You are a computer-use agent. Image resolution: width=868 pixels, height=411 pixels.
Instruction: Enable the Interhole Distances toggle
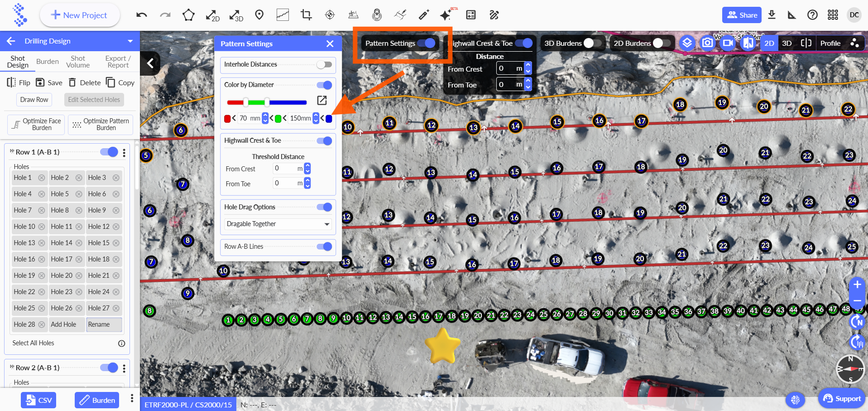click(324, 65)
